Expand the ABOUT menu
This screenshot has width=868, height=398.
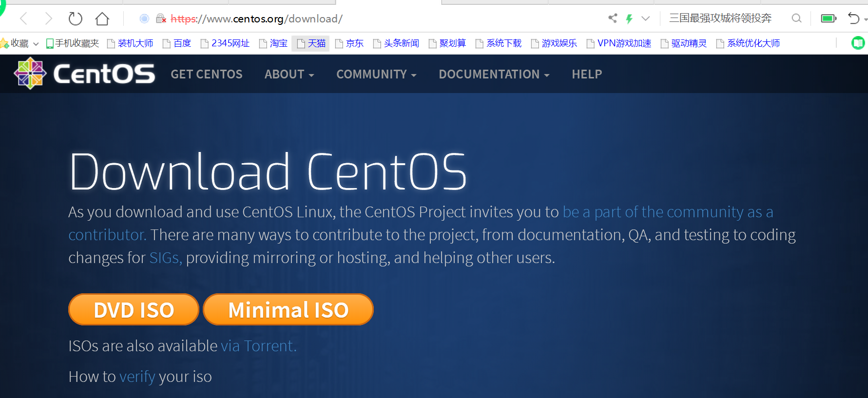[x=289, y=74]
